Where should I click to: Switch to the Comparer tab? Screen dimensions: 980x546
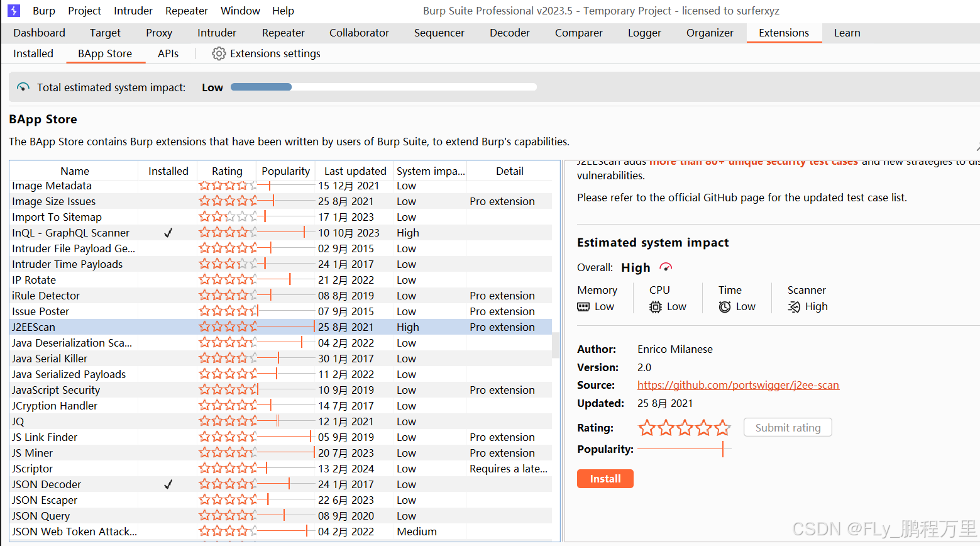coord(578,33)
